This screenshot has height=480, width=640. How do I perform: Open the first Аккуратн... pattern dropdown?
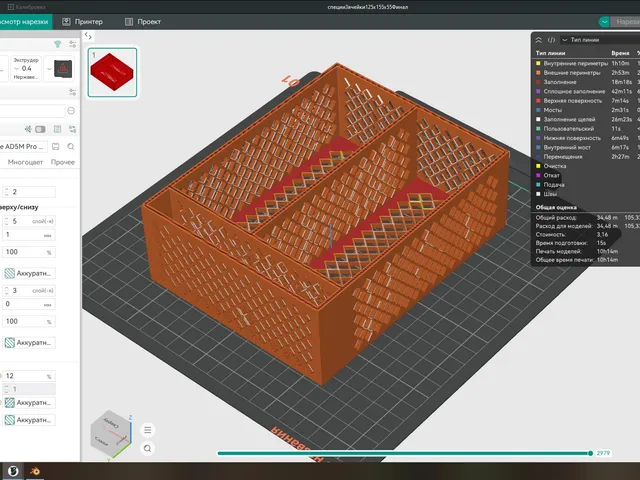[x=29, y=273]
